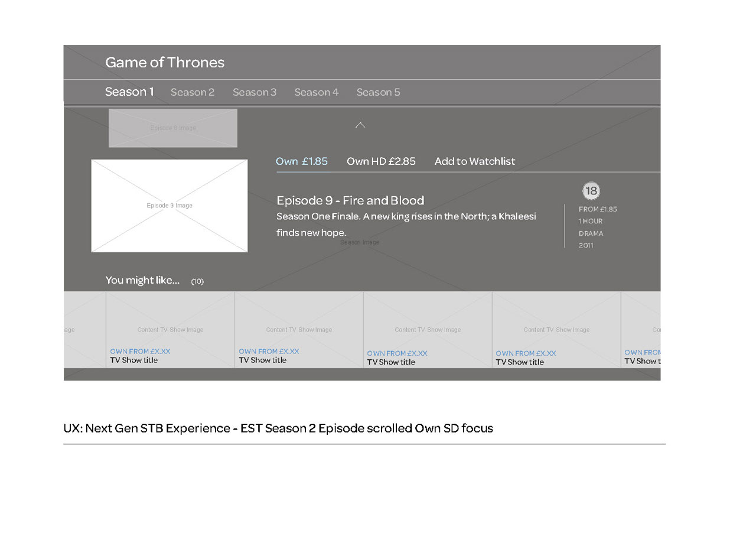756x536 pixels.
Task: Click the Game of Thrones title
Action: [165, 63]
